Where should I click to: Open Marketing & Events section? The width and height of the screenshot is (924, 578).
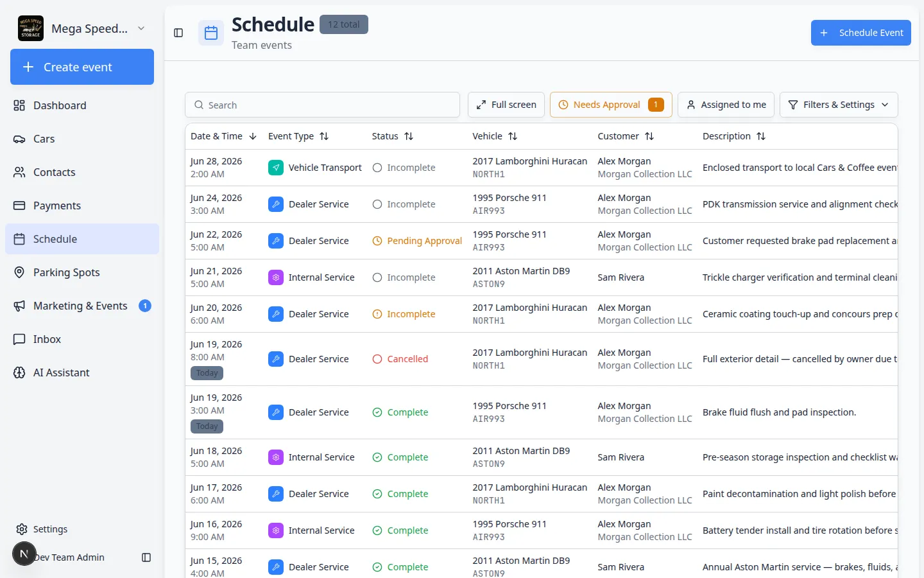coord(82,306)
